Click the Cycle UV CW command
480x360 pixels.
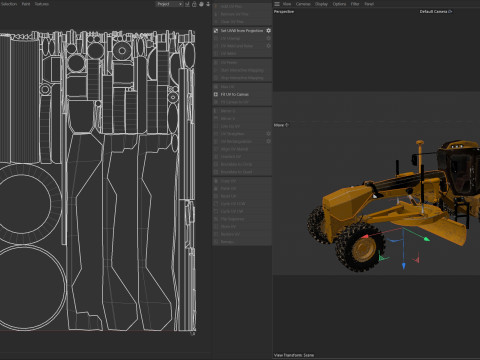232,211
